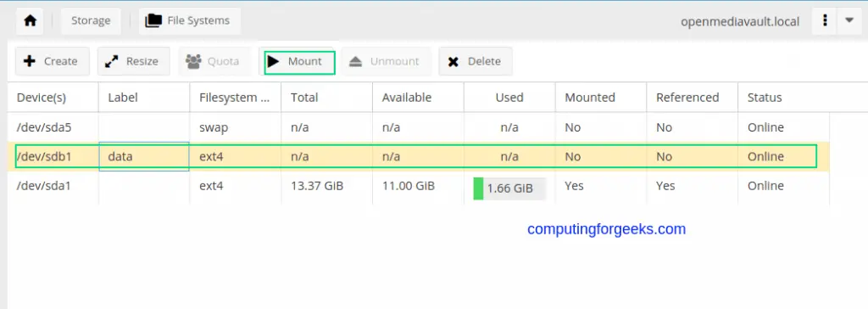Click the Unmount toolbar button
Viewport: 868px width, 309px height.
click(387, 61)
